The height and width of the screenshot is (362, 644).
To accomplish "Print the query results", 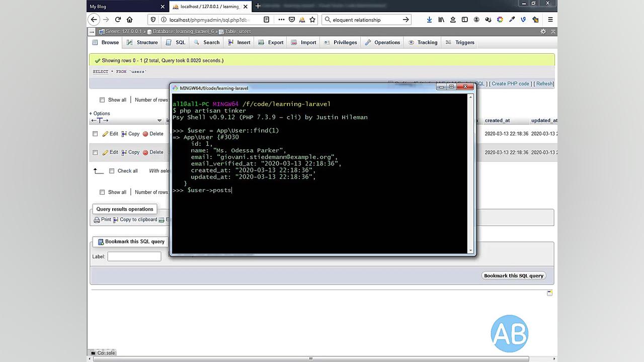I will [x=103, y=220].
